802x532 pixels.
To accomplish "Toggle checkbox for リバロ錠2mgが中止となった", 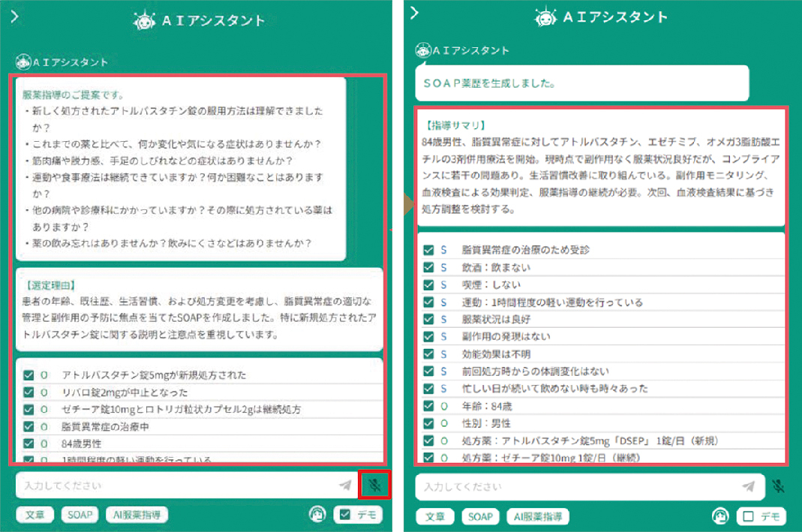I will point(29,392).
